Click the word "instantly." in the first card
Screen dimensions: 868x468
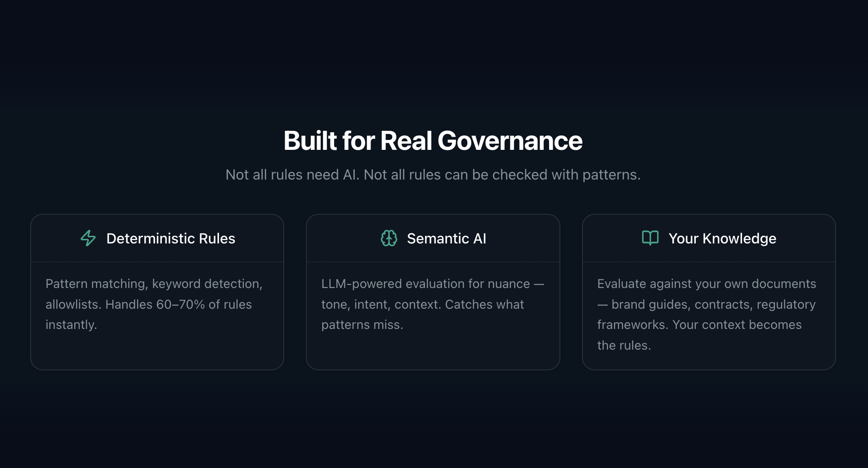[71, 325]
